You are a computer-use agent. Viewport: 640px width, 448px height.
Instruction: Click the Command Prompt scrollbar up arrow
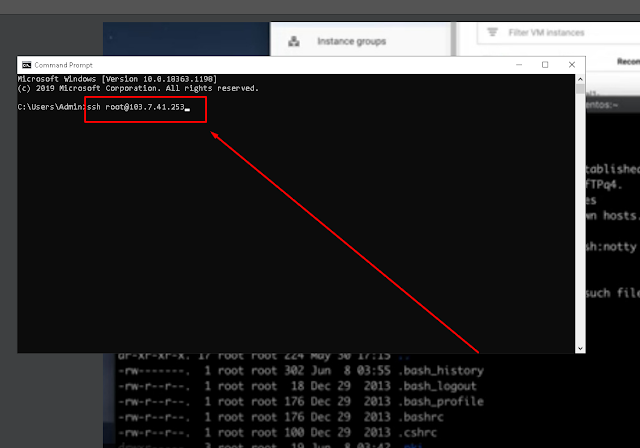pos(580,79)
